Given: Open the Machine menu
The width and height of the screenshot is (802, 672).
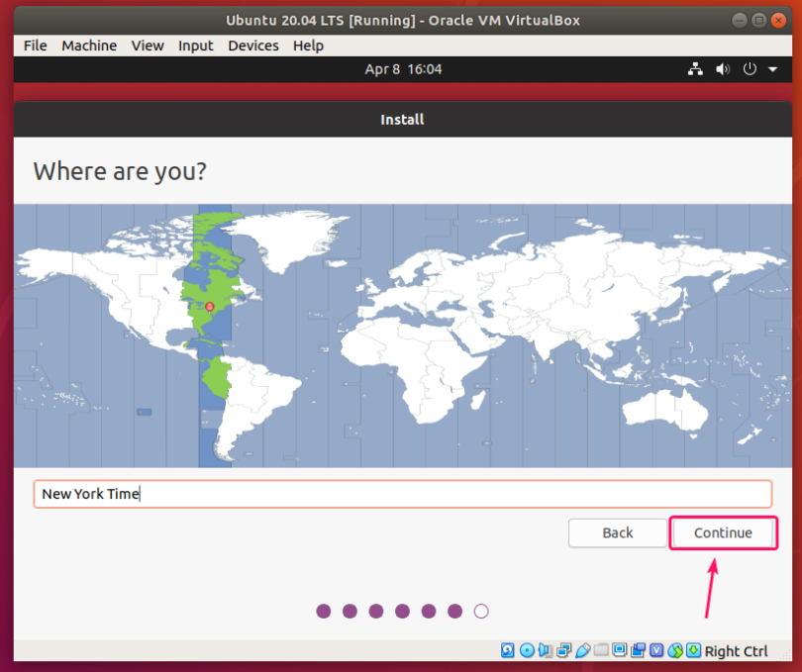Looking at the screenshot, I should (89, 46).
